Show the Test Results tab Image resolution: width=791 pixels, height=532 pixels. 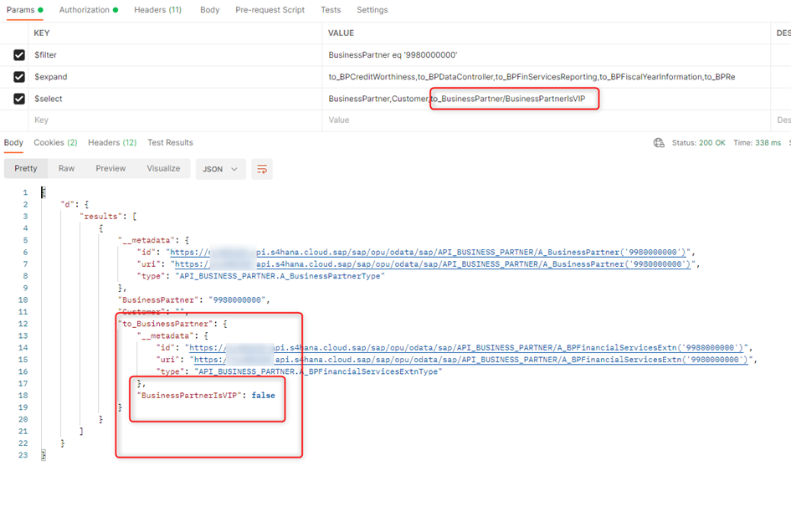coord(170,143)
